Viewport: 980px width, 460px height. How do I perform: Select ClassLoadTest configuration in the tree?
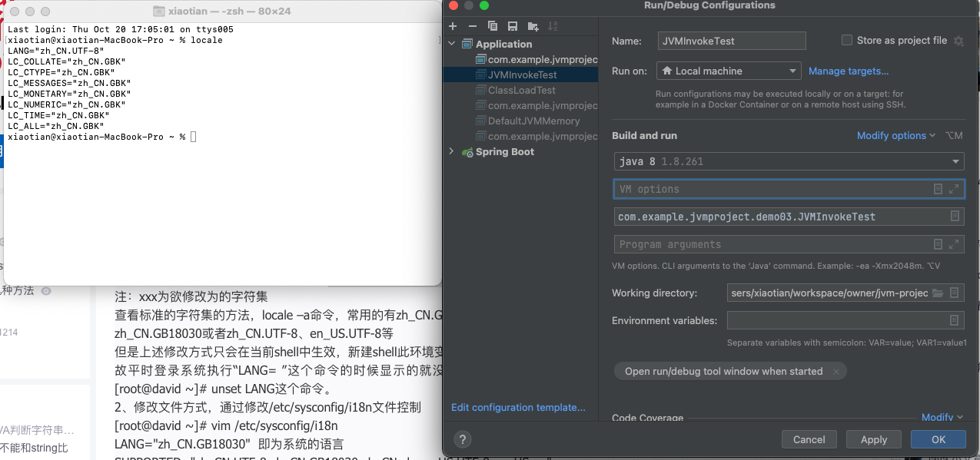[521, 90]
